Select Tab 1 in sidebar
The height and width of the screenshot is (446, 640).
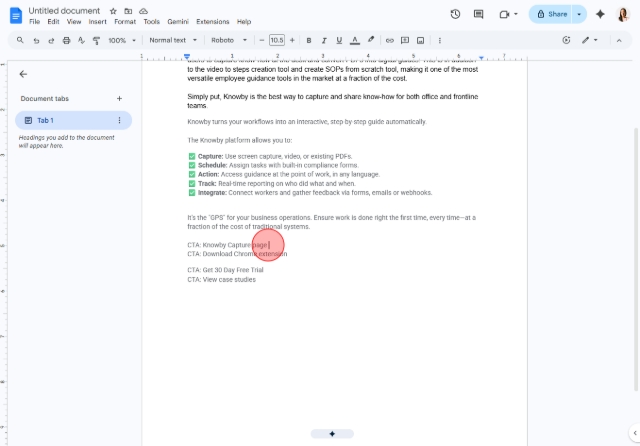click(x=73, y=120)
